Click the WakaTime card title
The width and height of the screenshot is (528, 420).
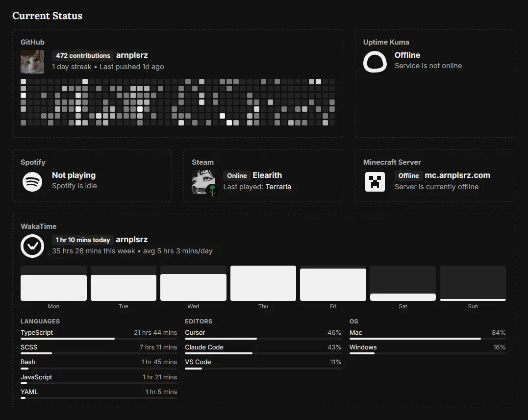[x=39, y=226]
